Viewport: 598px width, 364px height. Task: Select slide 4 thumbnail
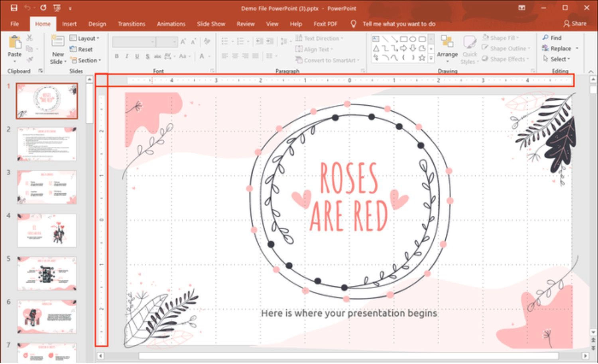[47, 230]
